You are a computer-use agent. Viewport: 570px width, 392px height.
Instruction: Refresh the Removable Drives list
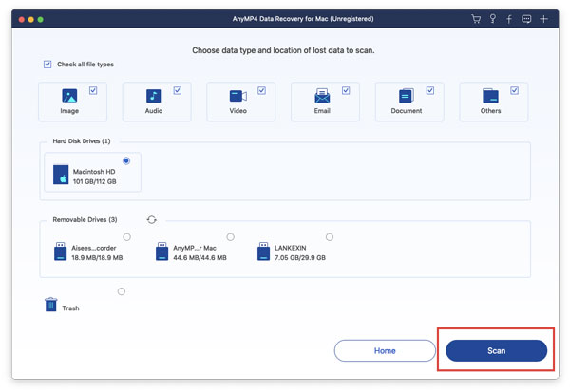(x=152, y=220)
